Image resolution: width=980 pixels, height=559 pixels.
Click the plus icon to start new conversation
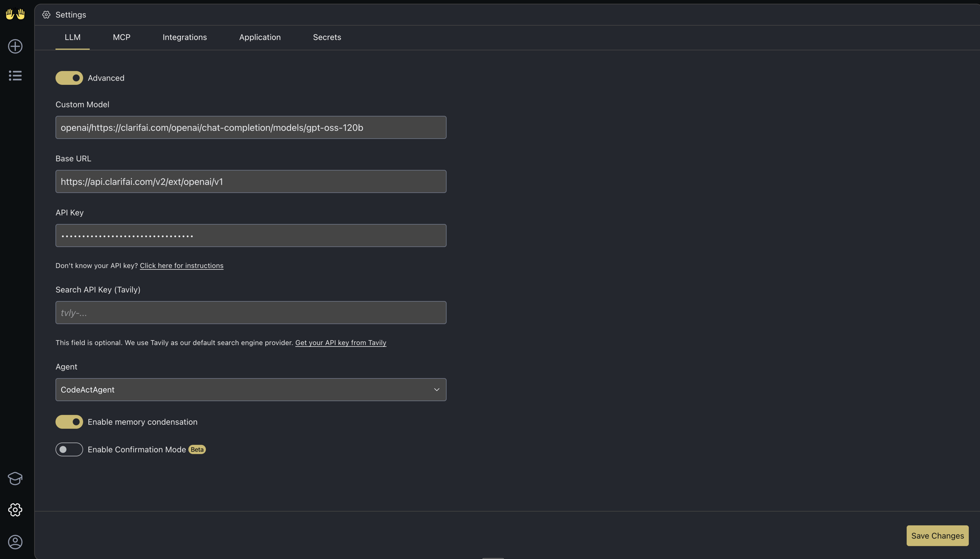[15, 47]
